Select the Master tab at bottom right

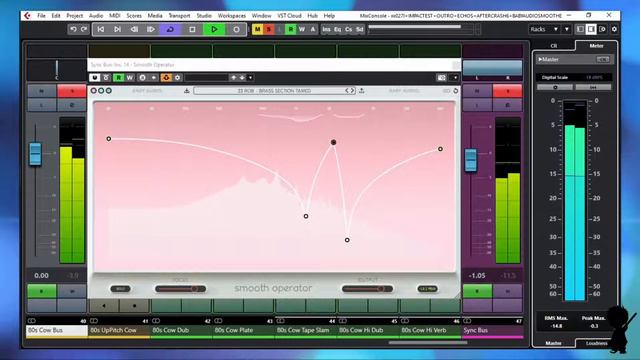point(553,343)
